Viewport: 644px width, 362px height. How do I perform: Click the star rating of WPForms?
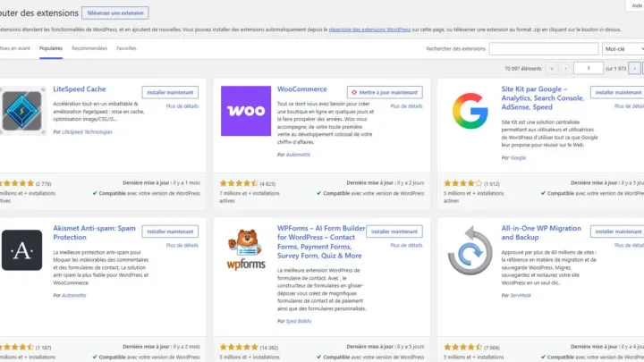239,347
